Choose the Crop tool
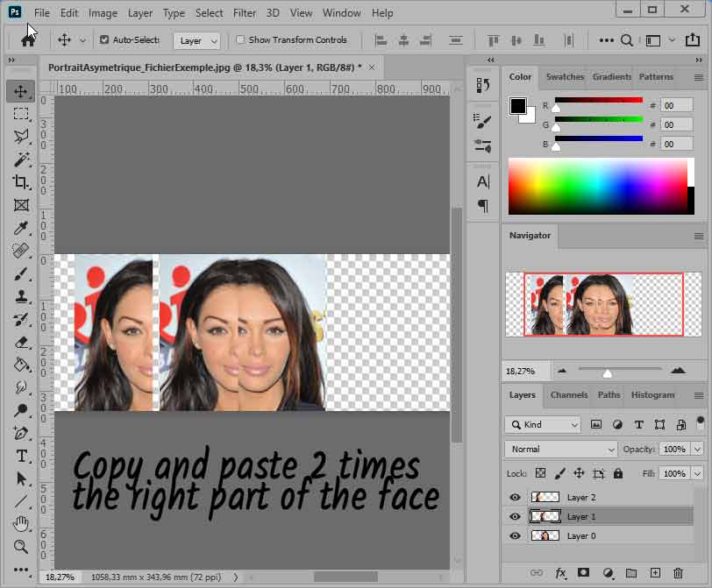The width and height of the screenshot is (712, 588). pyautogui.click(x=21, y=182)
